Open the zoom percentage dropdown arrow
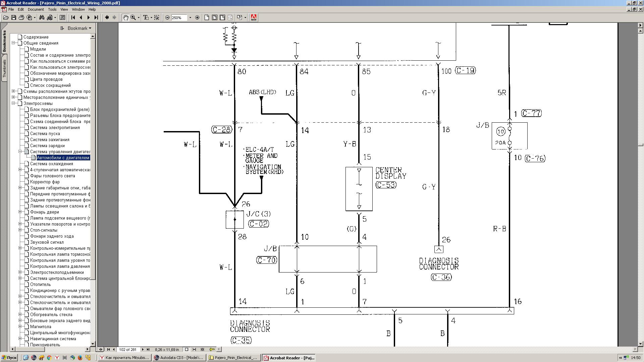Image resolution: width=644 pixels, height=362 pixels. coord(190,17)
